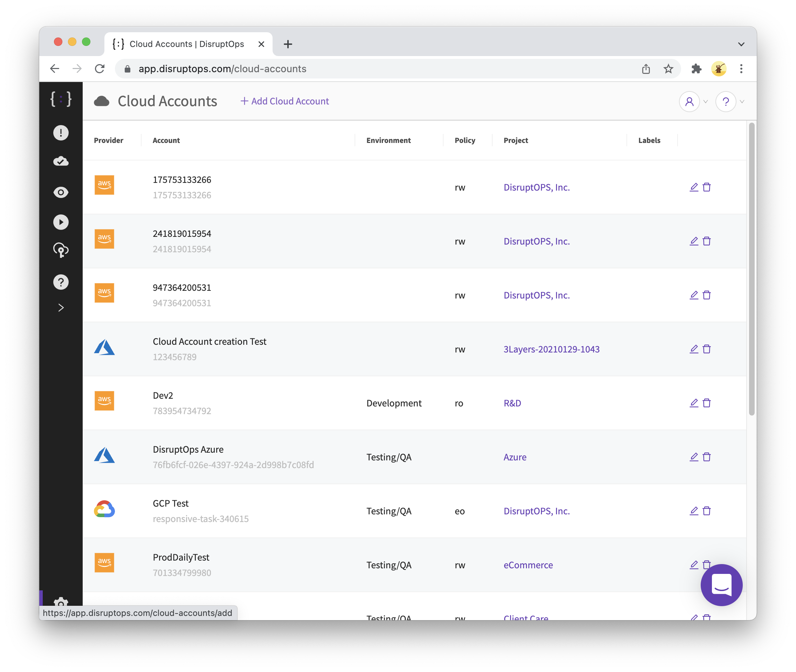Click the Development environment cell

coord(394,403)
